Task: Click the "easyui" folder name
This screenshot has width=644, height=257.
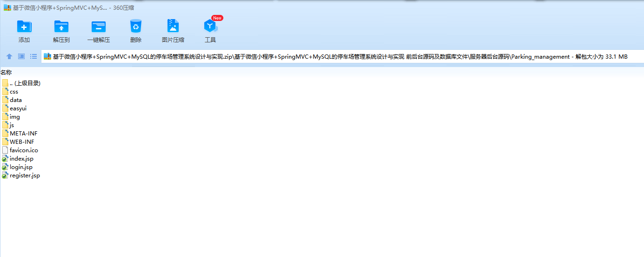Action: pyautogui.click(x=18, y=108)
